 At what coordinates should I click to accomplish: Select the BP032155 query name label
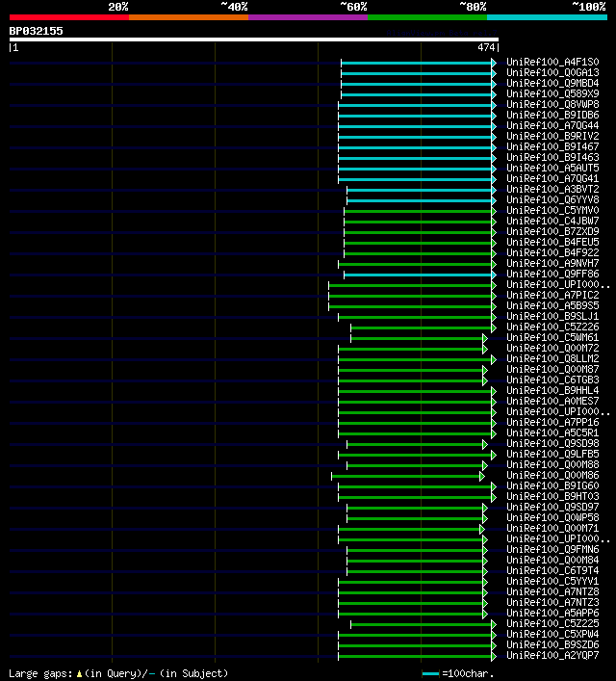(x=36, y=31)
